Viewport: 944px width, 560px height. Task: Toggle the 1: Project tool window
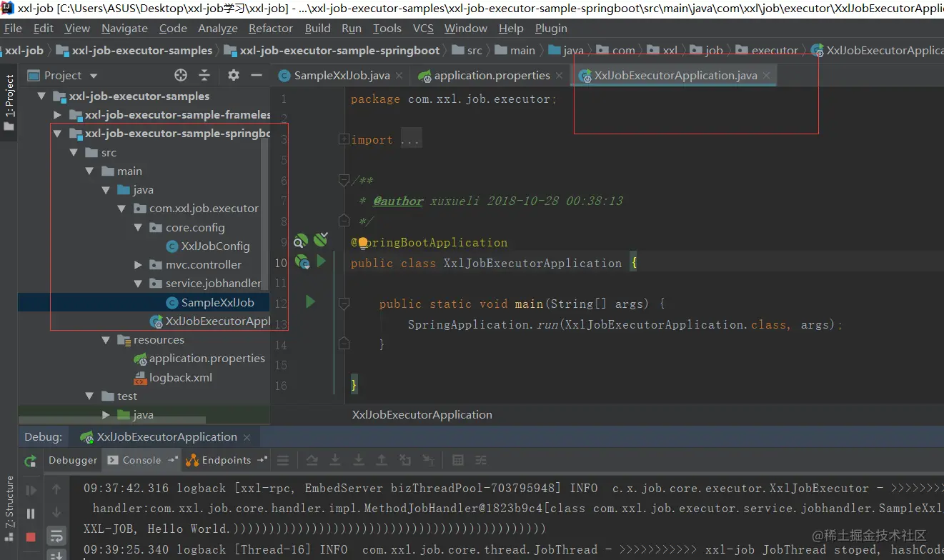(9, 96)
